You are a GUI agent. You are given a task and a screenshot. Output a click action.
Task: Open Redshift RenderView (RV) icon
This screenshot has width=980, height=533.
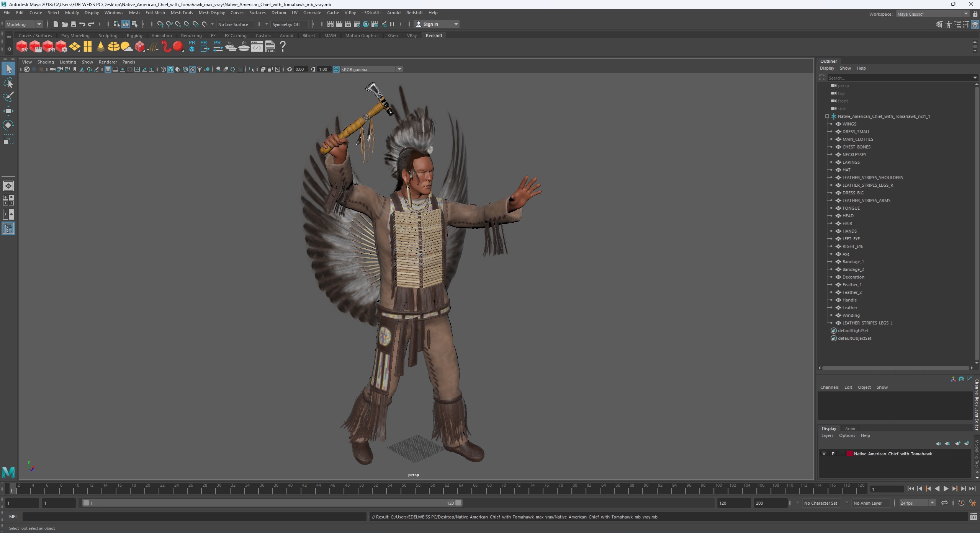pyautogui.click(x=22, y=47)
